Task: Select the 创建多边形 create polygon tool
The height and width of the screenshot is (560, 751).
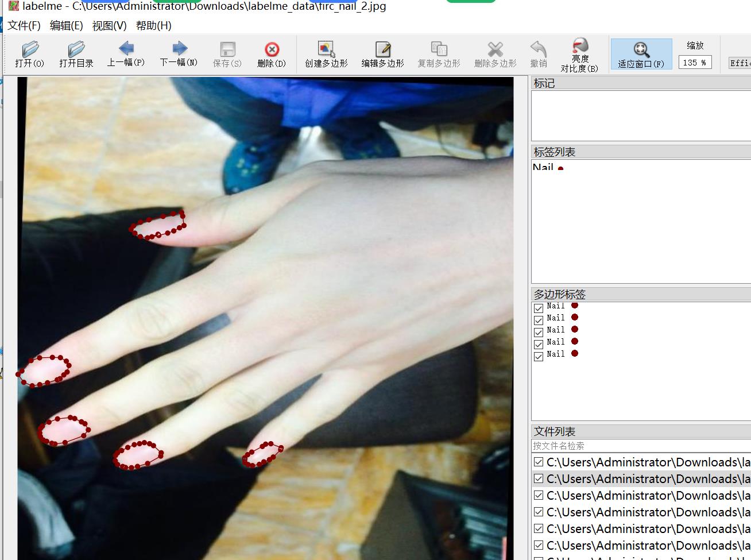Action: point(326,55)
